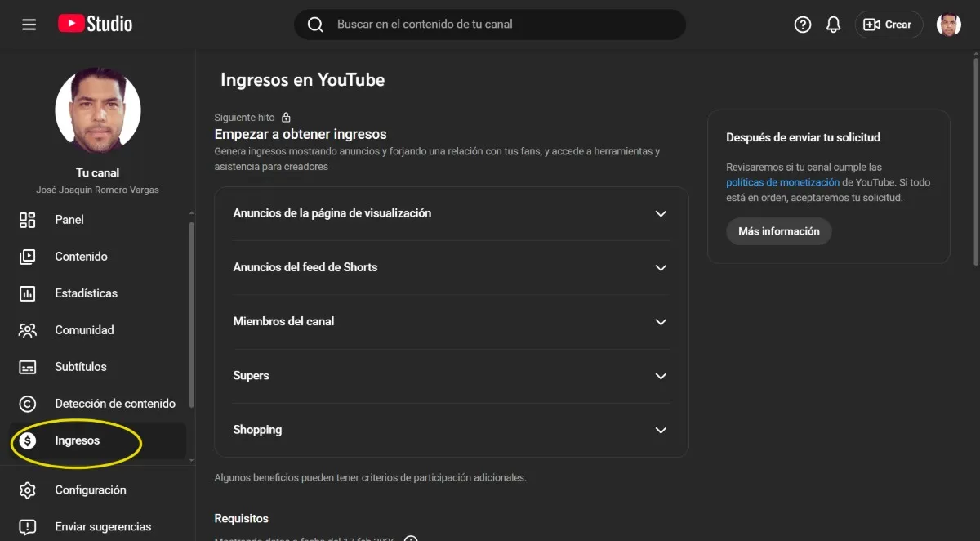Click the Configuración gear icon
This screenshot has width=980, height=541.
[28, 490]
